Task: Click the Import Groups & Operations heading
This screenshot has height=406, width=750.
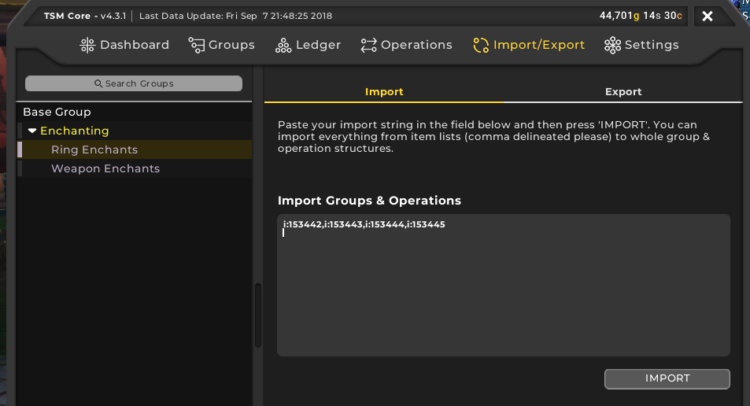Action: (369, 200)
